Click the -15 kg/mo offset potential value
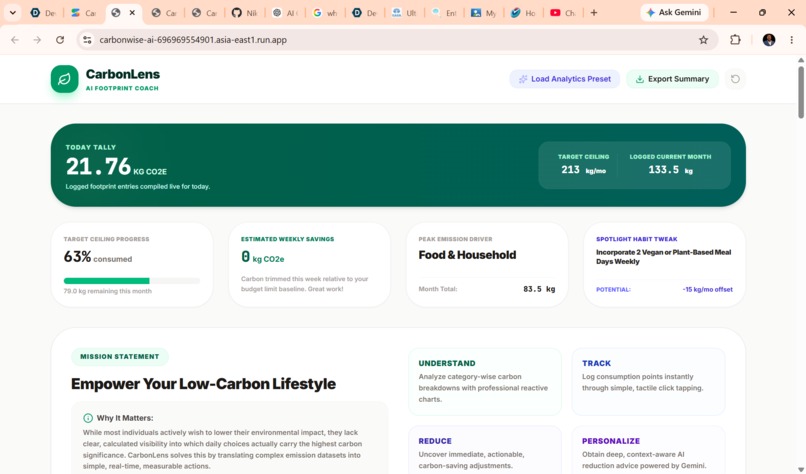 point(707,289)
